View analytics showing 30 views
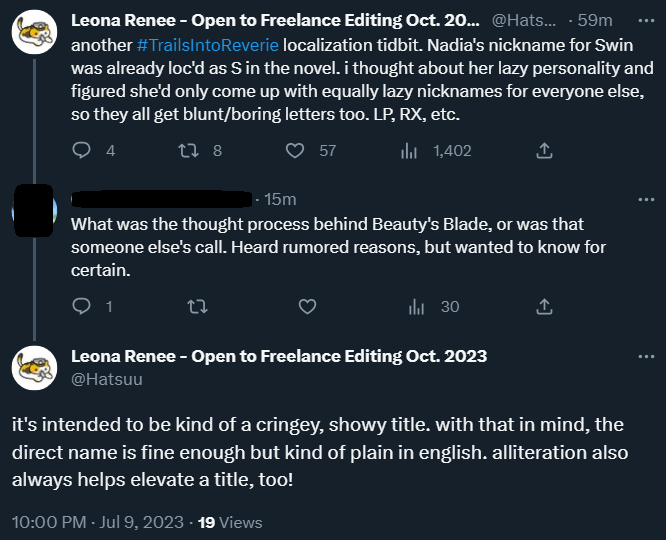The height and width of the screenshot is (540, 666). (416, 306)
